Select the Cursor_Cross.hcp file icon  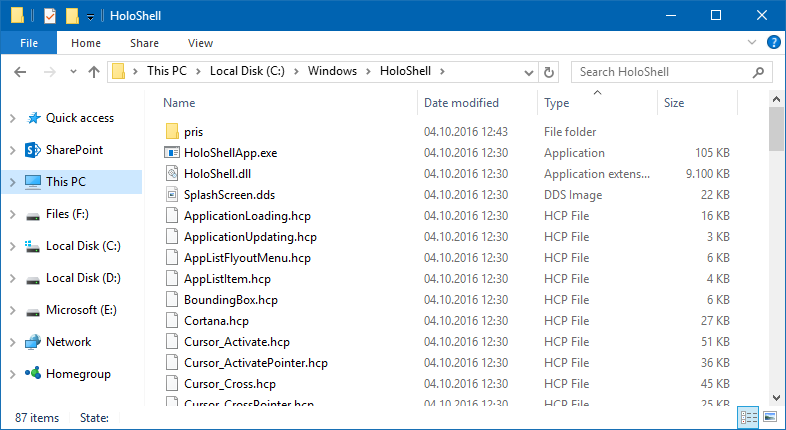click(x=172, y=384)
